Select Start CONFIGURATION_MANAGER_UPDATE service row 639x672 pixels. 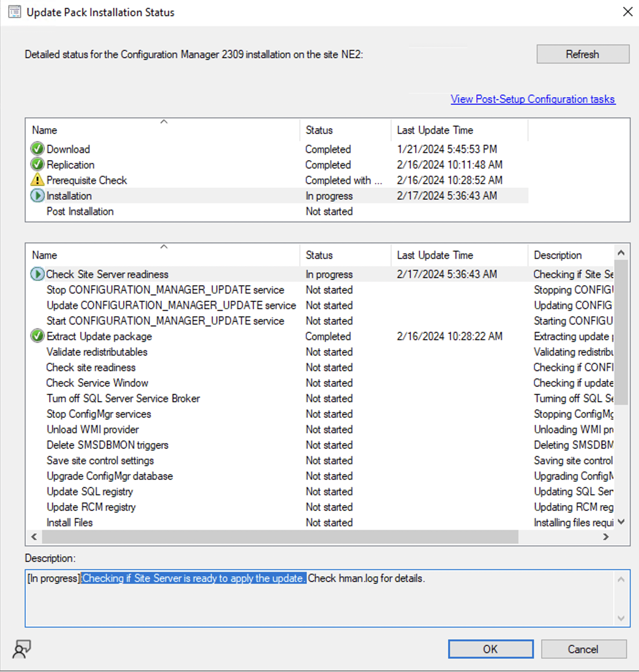tap(320, 321)
